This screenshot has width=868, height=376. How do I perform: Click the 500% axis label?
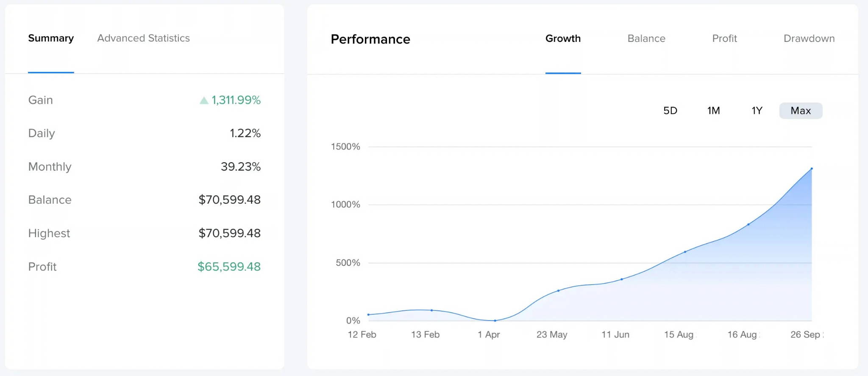(348, 263)
